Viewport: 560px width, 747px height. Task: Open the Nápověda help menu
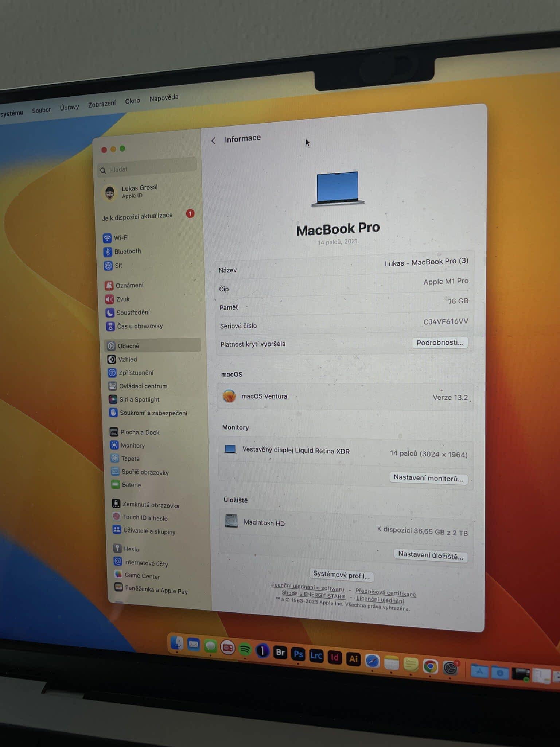coord(164,98)
